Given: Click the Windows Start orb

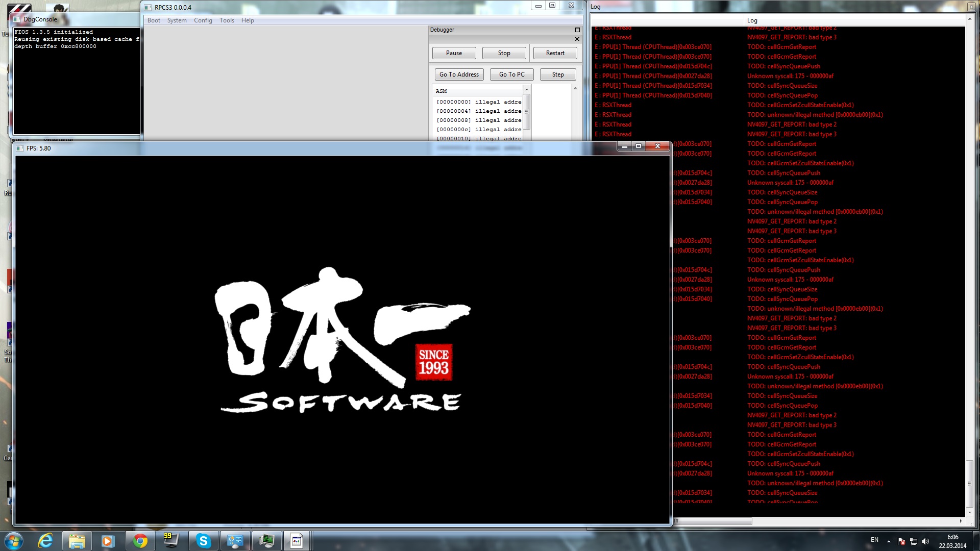Looking at the screenshot, I should point(14,541).
